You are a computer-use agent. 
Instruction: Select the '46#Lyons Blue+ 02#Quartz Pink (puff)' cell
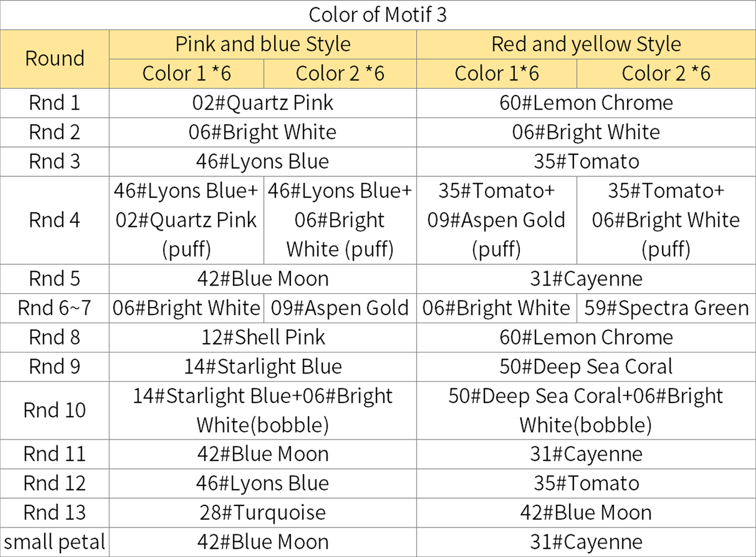(x=186, y=220)
